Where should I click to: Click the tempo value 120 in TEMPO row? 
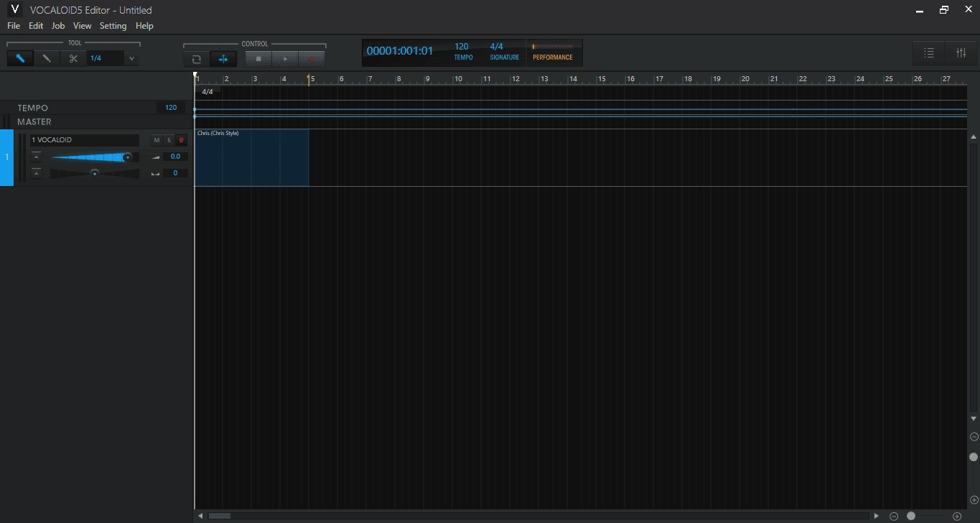(171, 108)
